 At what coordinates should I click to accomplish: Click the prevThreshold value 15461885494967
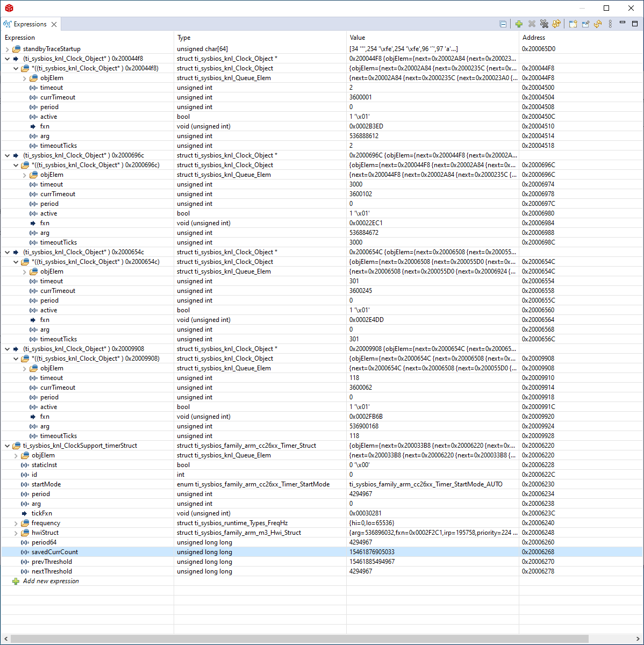click(x=372, y=562)
